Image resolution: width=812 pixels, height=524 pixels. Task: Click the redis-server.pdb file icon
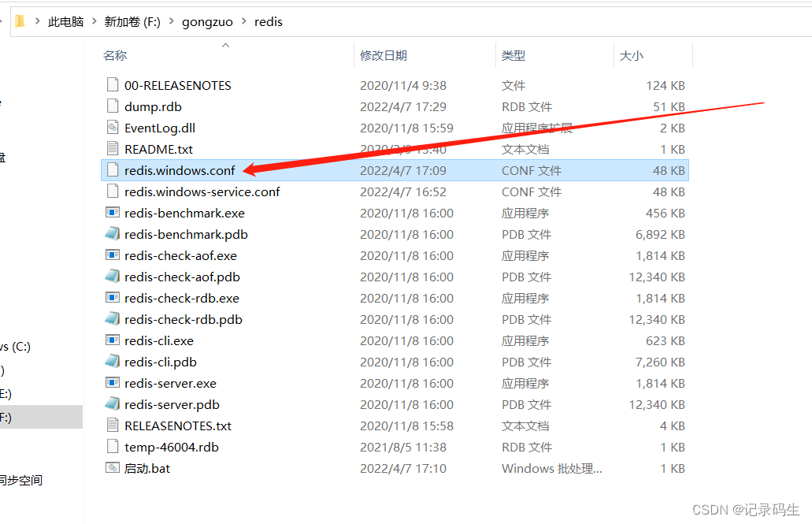pos(113,403)
